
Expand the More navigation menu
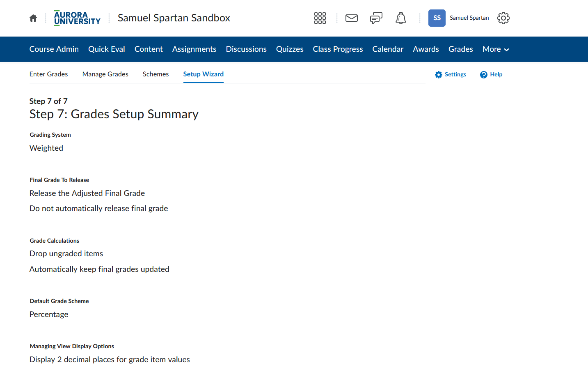[x=496, y=49]
